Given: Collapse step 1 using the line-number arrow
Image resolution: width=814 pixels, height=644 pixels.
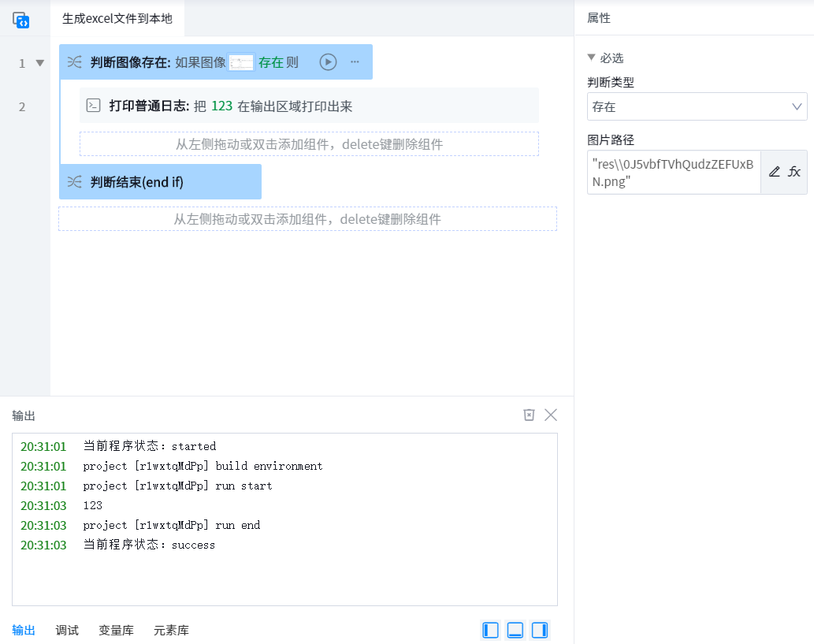Looking at the screenshot, I should 40,63.
